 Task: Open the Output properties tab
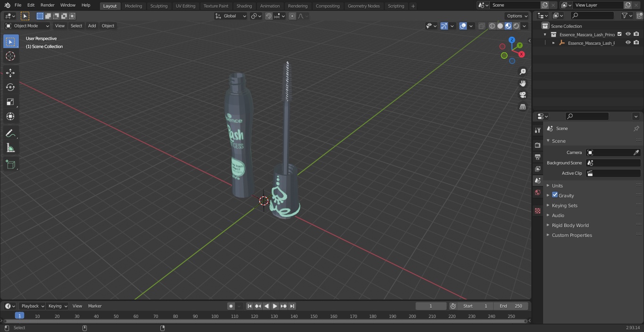click(537, 157)
